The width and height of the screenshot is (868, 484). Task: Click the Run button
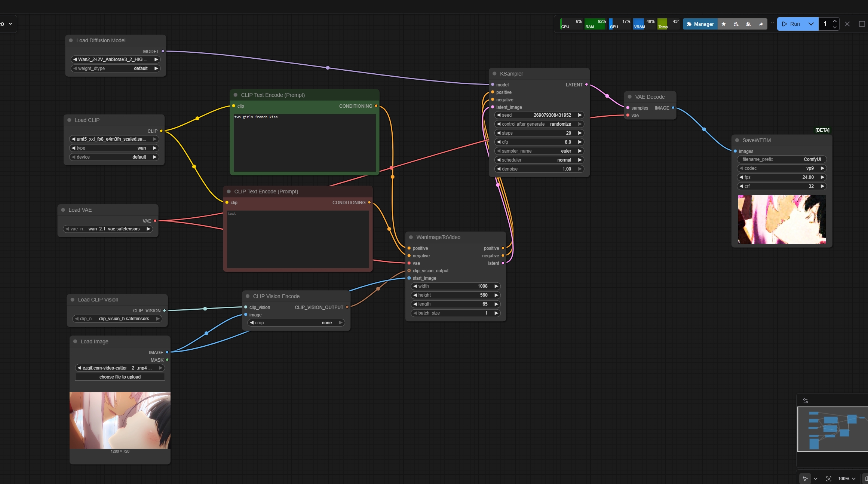pyautogui.click(x=791, y=24)
